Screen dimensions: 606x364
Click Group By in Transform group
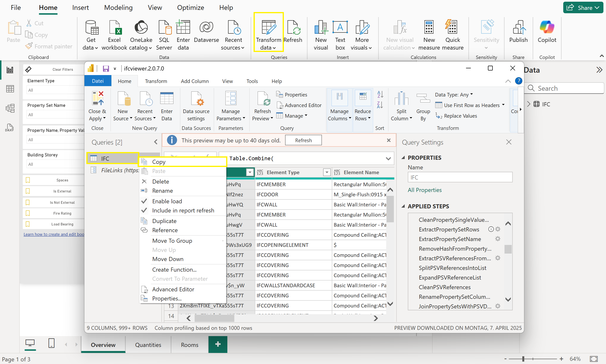click(x=423, y=106)
